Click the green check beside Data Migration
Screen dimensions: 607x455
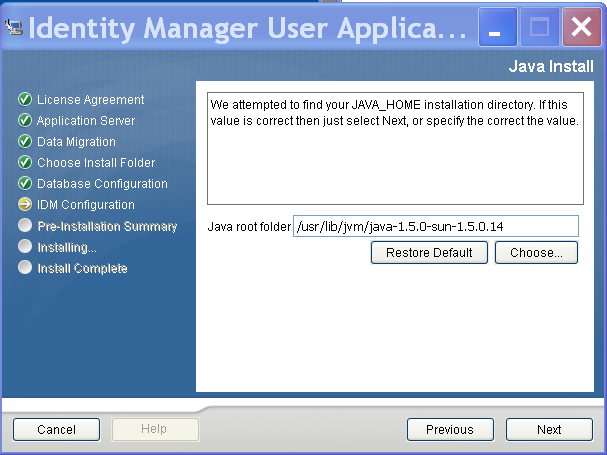25,141
